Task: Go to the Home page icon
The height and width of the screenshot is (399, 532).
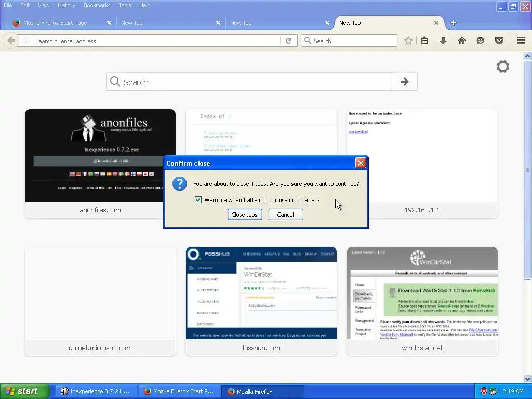Action: click(462, 41)
